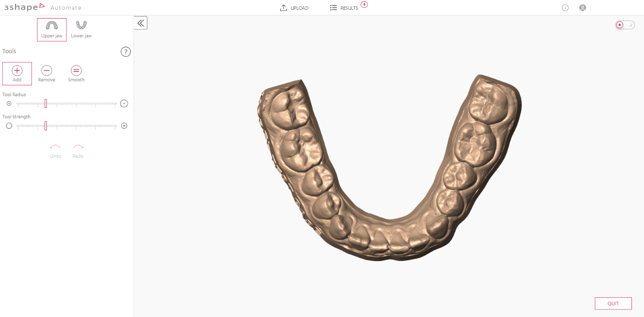Open the Results list
The image size is (644, 317).
[x=344, y=8]
